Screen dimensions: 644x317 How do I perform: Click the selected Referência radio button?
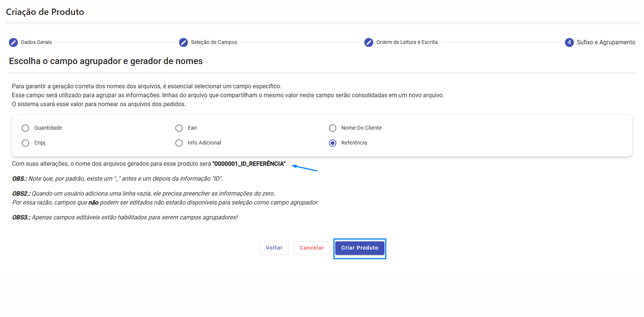point(333,143)
